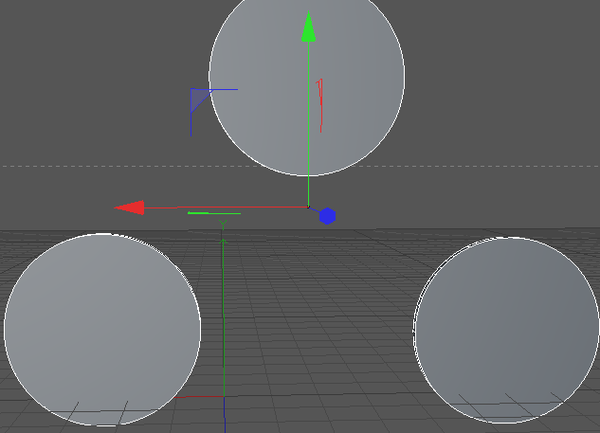Image resolution: width=600 pixels, height=433 pixels.
Task: Grab the red X-axis arrowhead
Action: (x=130, y=208)
